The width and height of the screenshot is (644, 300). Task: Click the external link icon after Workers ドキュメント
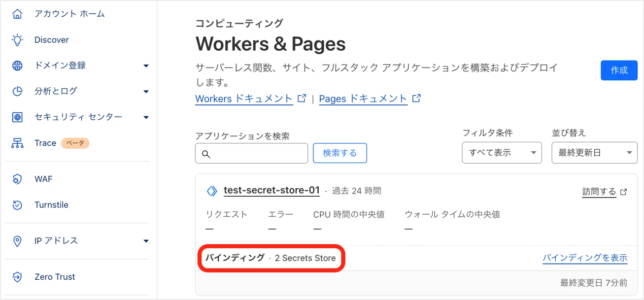coord(302,98)
